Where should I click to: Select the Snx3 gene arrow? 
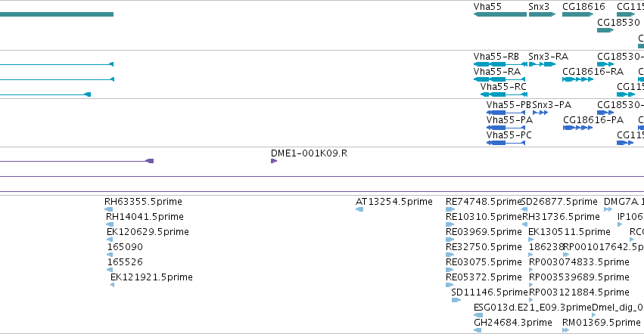(x=542, y=14)
